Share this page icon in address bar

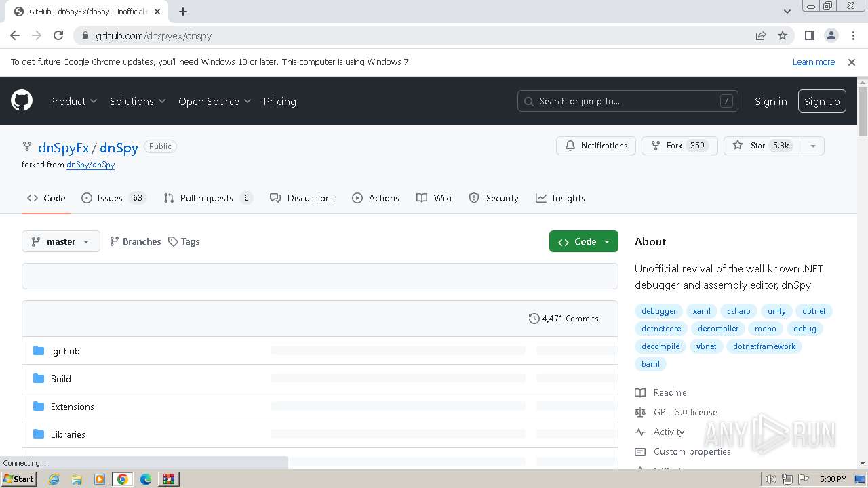point(761,35)
